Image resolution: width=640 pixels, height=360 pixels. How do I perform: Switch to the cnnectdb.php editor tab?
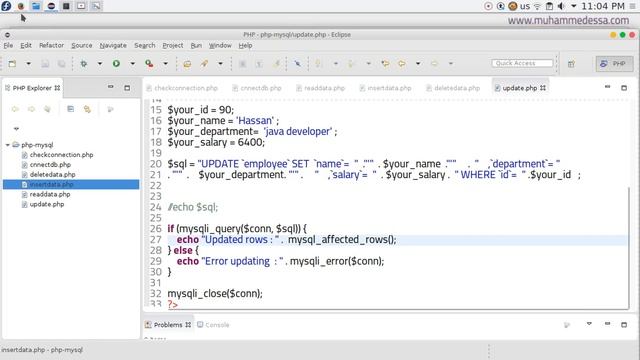[257, 88]
